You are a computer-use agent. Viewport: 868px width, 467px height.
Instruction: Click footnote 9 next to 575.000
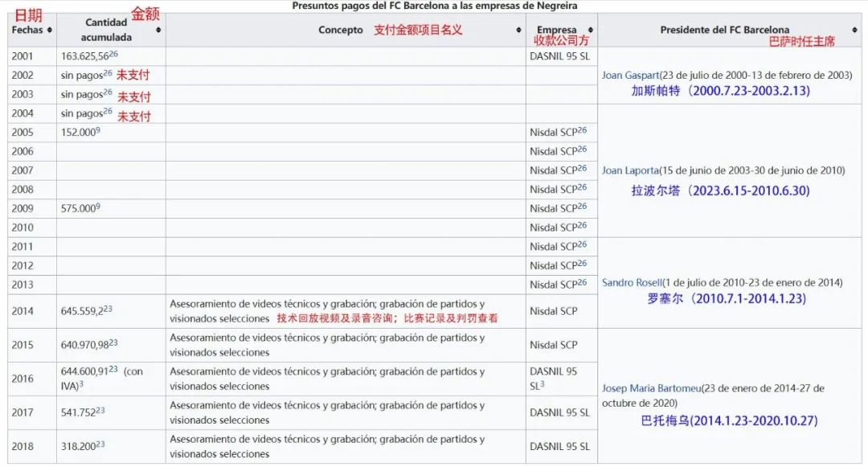point(98,207)
